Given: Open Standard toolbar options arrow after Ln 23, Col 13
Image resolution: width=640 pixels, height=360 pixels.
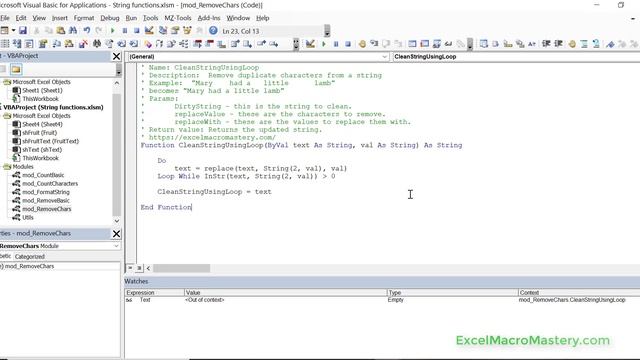Looking at the screenshot, I should coord(327,31).
